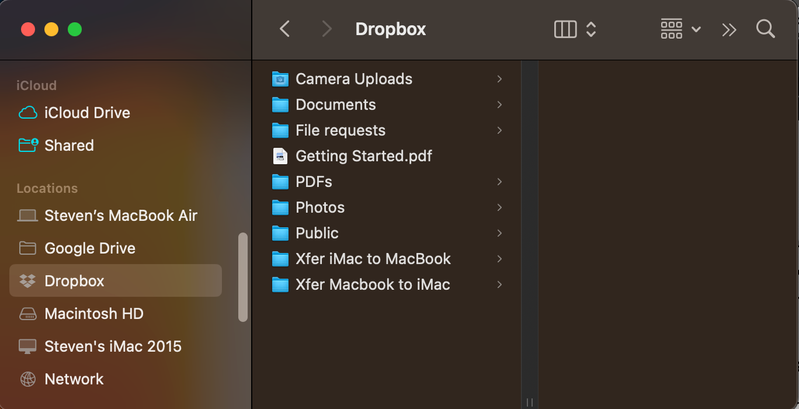Click the Network globe icon

point(28,379)
